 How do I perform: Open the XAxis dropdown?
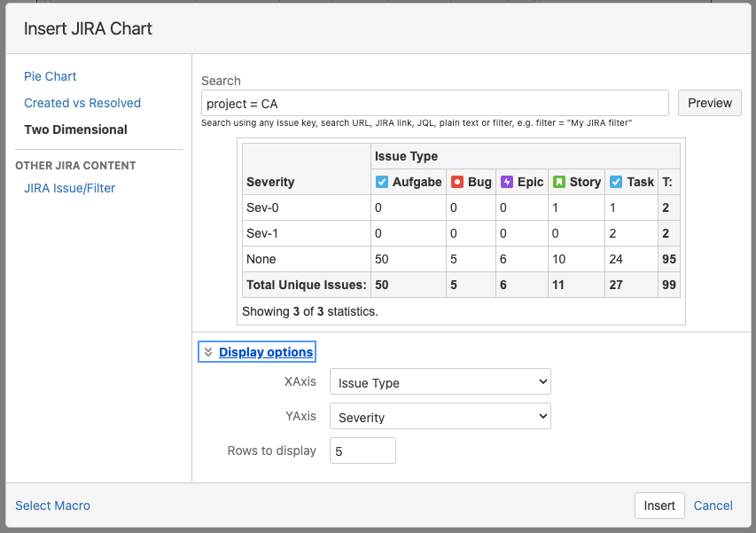[440, 381]
